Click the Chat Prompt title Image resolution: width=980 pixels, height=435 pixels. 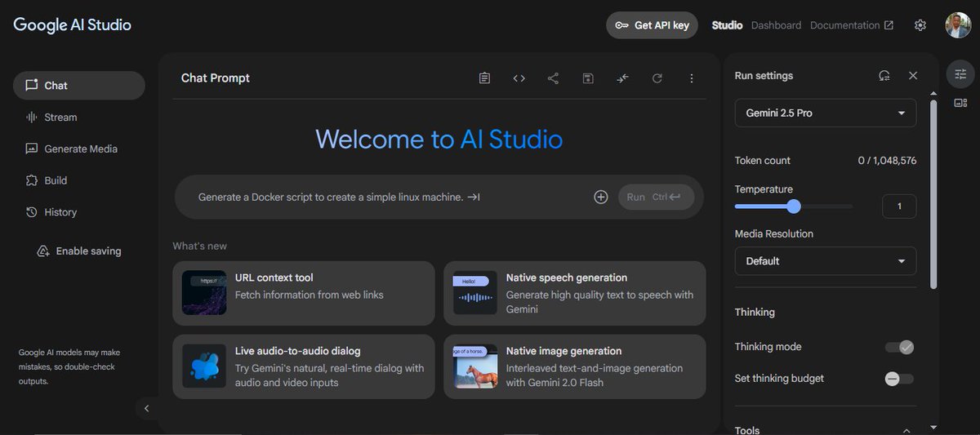pos(216,78)
